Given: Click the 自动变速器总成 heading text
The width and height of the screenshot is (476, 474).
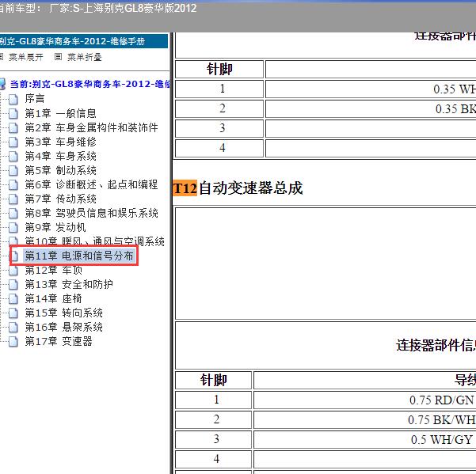Looking at the screenshot, I should pos(251,188).
